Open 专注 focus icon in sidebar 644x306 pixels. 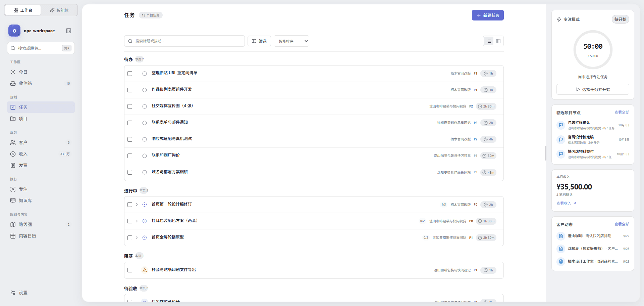(13, 189)
